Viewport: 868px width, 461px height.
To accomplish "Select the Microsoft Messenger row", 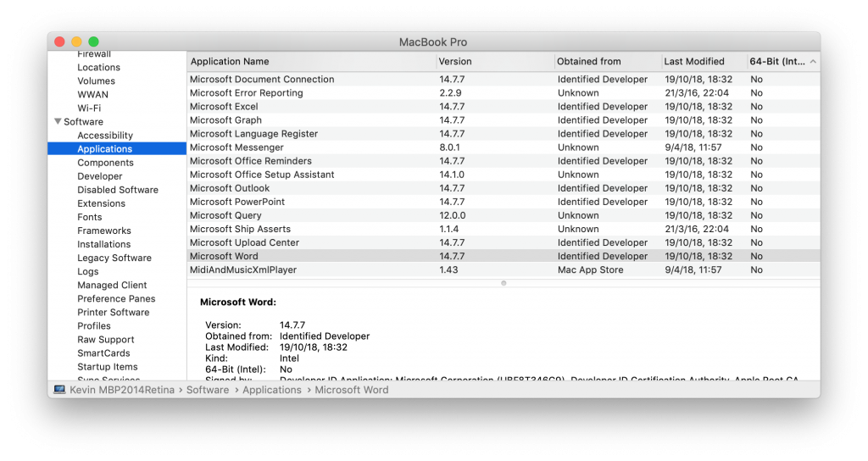I will coord(504,147).
